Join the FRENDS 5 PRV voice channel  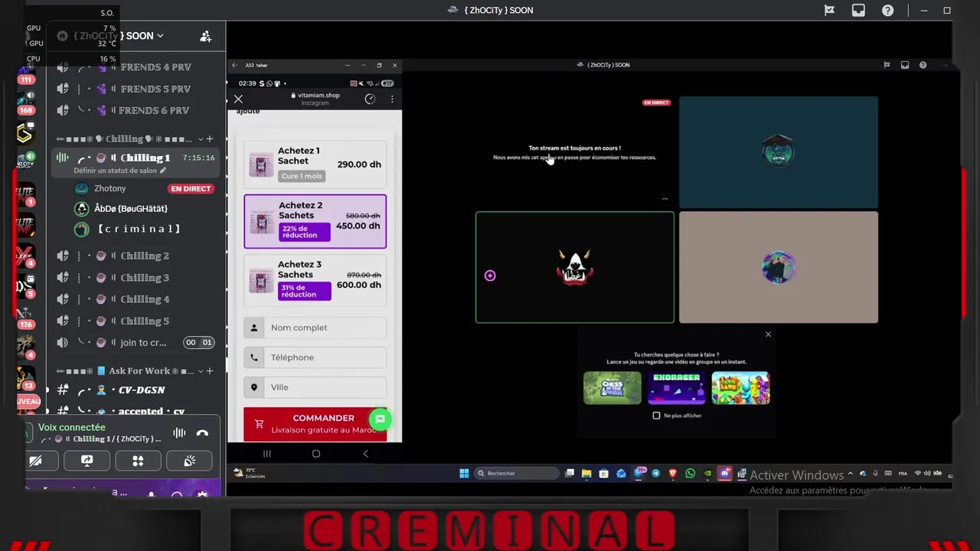[x=136, y=89]
